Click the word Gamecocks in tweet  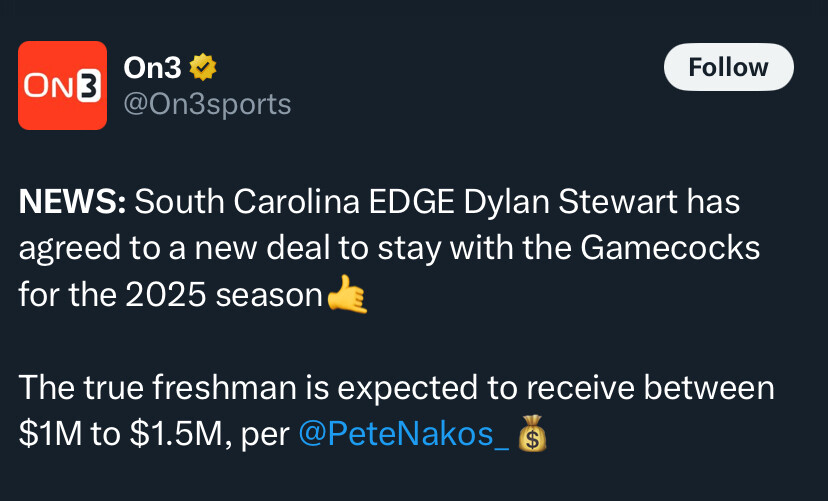pyautogui.click(x=670, y=248)
